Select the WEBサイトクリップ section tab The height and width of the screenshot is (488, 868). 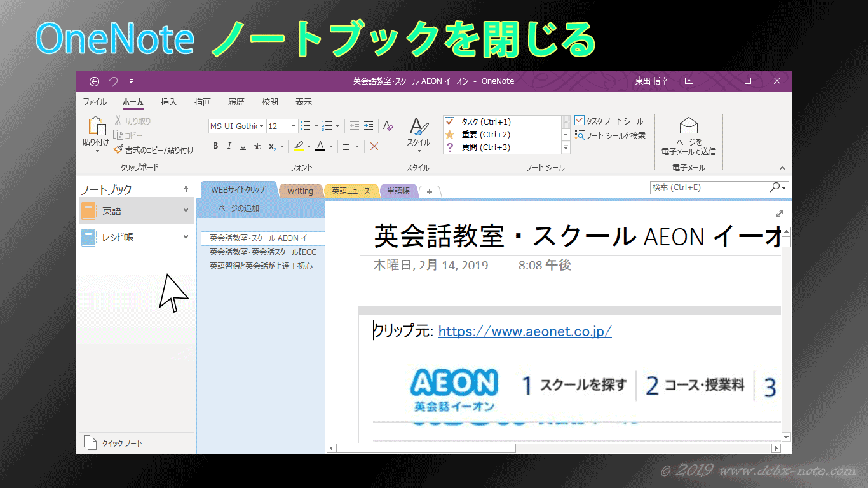pos(238,190)
